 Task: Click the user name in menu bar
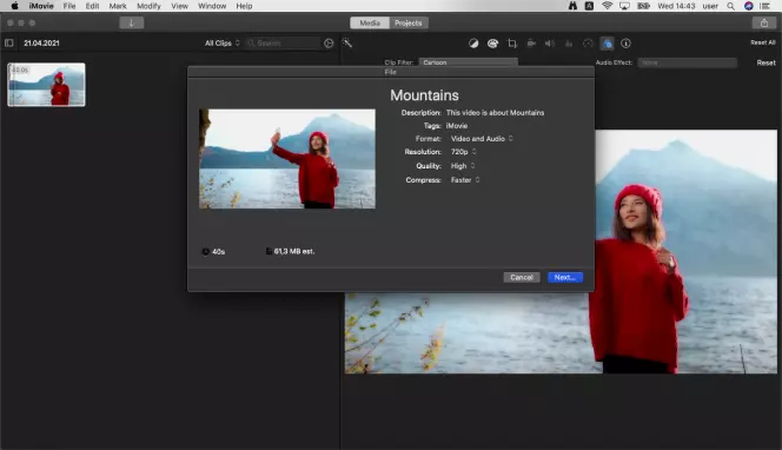coord(710,6)
